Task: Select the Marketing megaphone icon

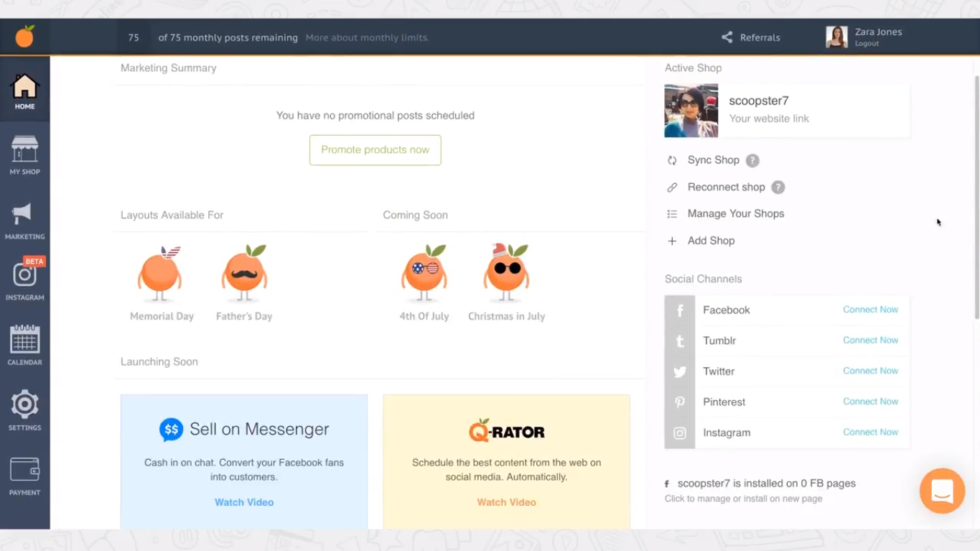Action: pyautogui.click(x=24, y=216)
